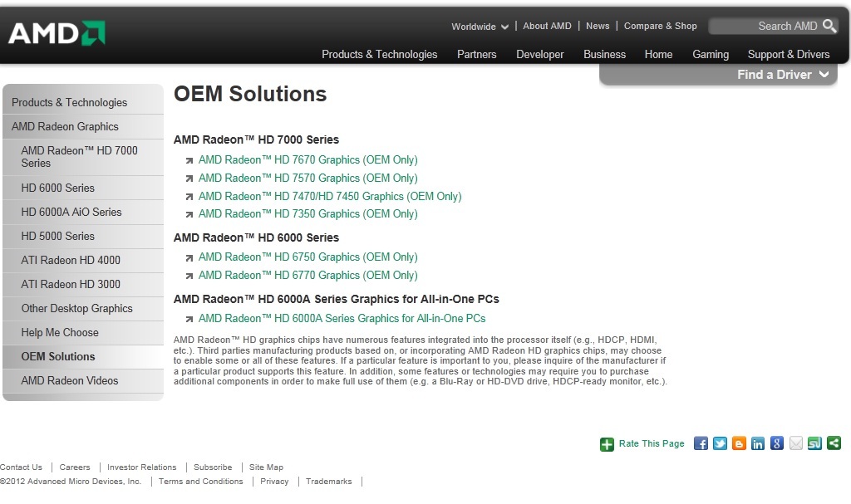Image resolution: width=851 pixels, height=504 pixels.
Task: Open Trademarks footer link
Action: 329,482
